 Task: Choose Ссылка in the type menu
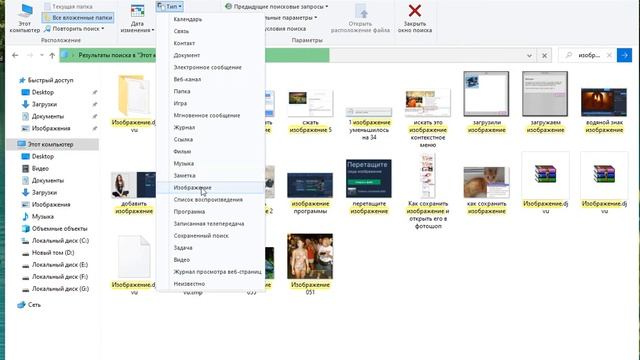coord(211,139)
